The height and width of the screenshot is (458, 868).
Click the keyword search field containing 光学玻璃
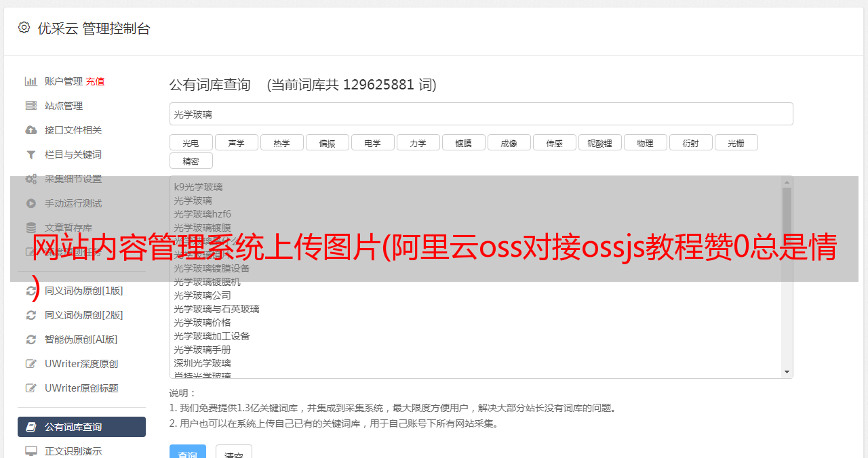481,114
